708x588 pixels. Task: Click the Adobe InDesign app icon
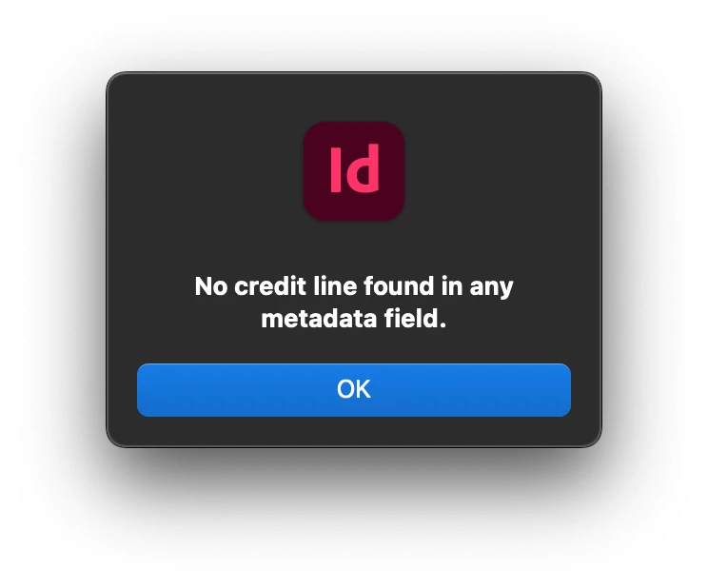click(354, 171)
